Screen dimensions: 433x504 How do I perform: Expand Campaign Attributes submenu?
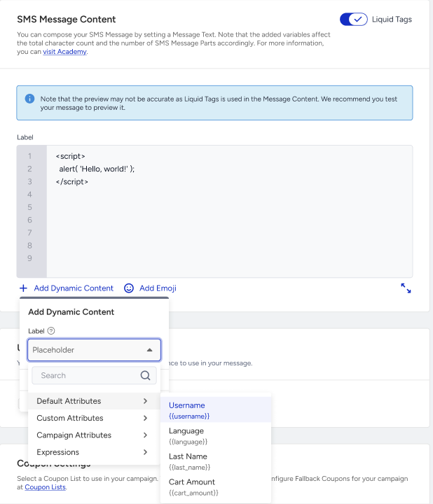tap(94, 435)
